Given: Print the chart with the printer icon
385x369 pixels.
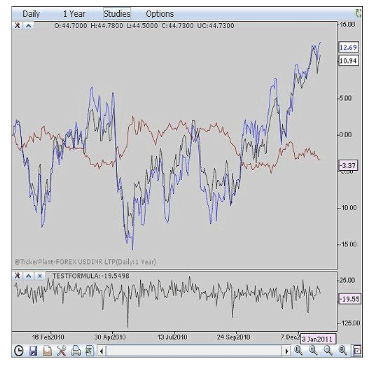Looking at the screenshot, I should tap(76, 351).
